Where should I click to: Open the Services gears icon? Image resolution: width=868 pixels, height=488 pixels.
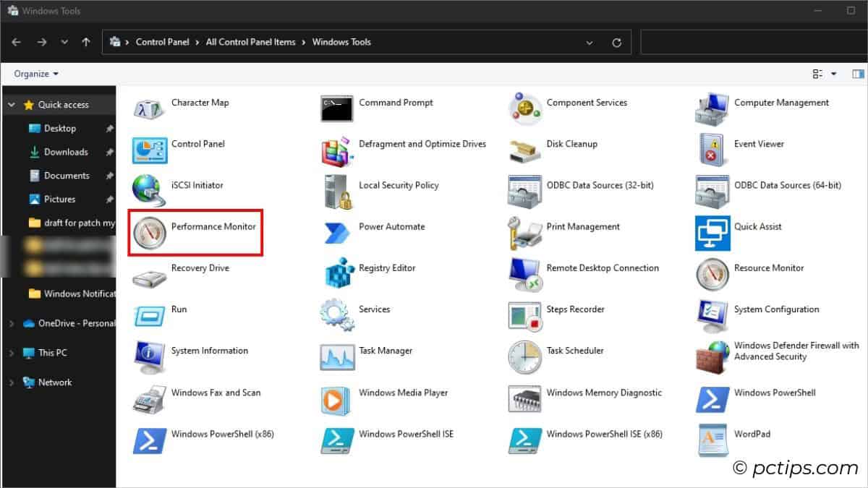pyautogui.click(x=337, y=316)
